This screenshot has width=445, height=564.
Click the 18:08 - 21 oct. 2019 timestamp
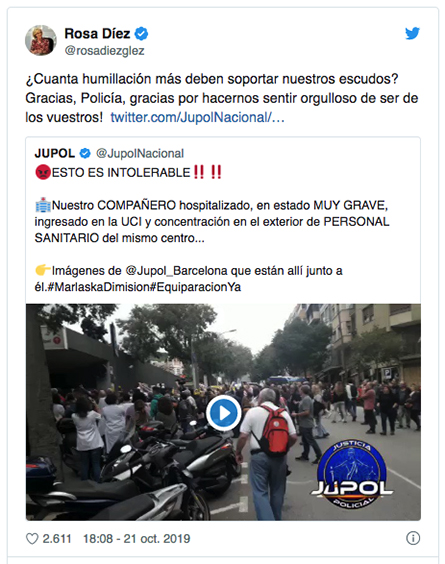click(x=137, y=538)
